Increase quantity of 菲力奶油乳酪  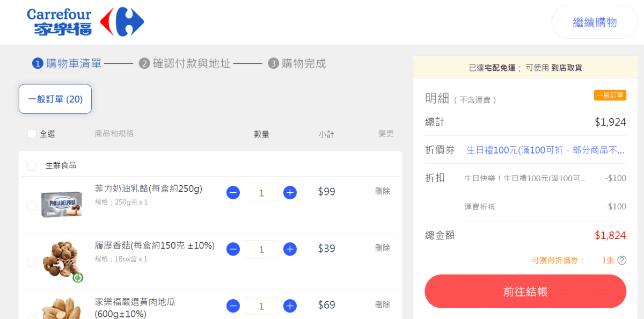tap(290, 192)
